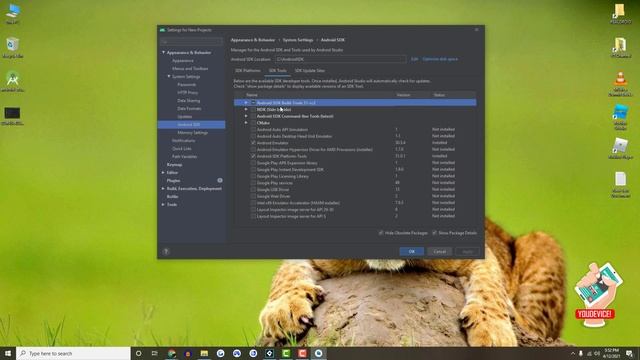640x360 pixels.
Task: Select Appearance in the settings sidebar
Action: [x=182, y=61]
